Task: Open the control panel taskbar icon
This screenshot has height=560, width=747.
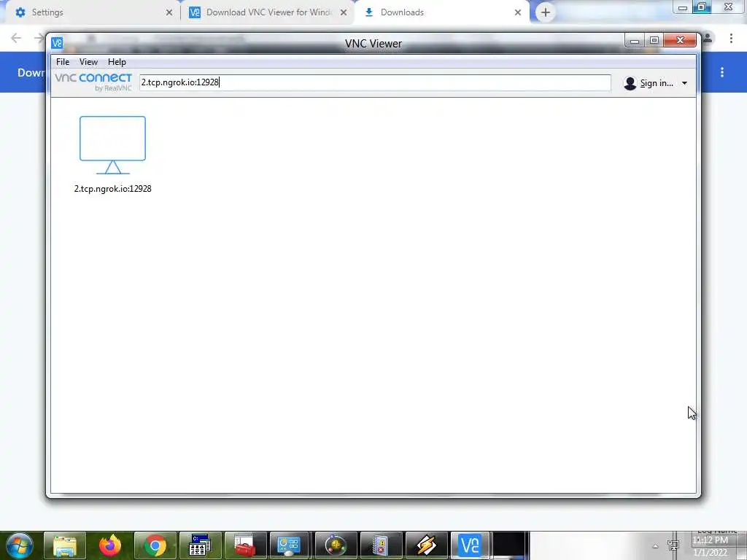Action: point(290,545)
